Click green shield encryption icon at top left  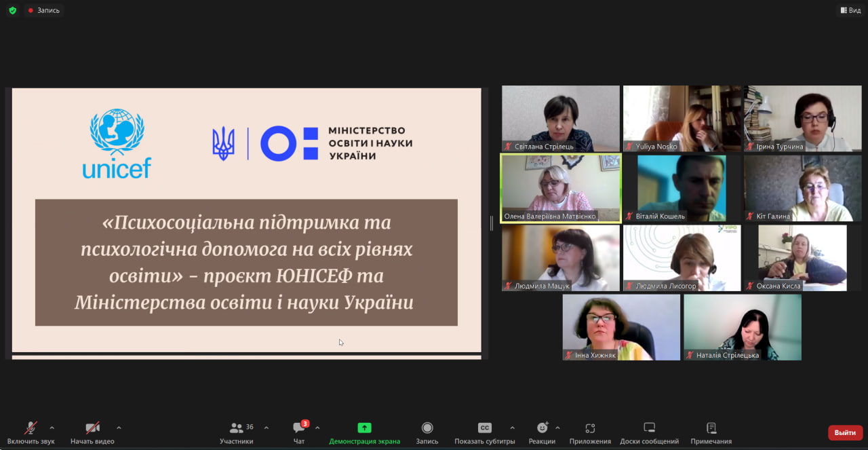coord(12,10)
